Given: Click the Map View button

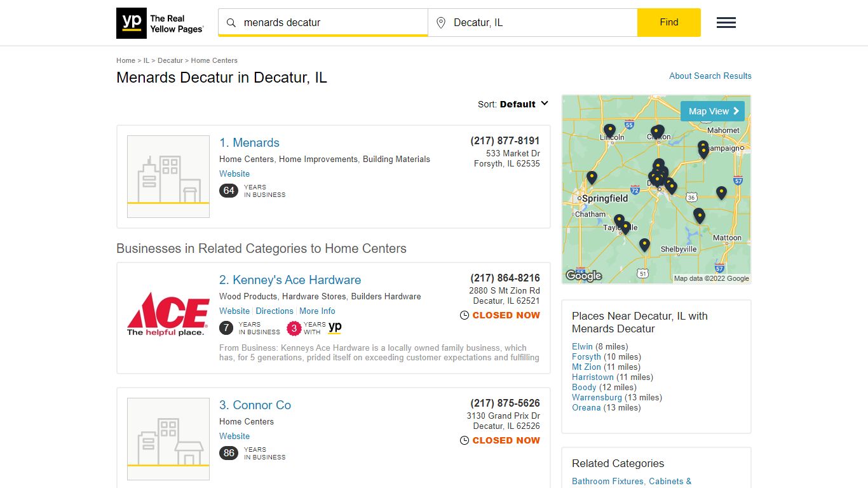Looking at the screenshot, I should pyautogui.click(x=712, y=111).
